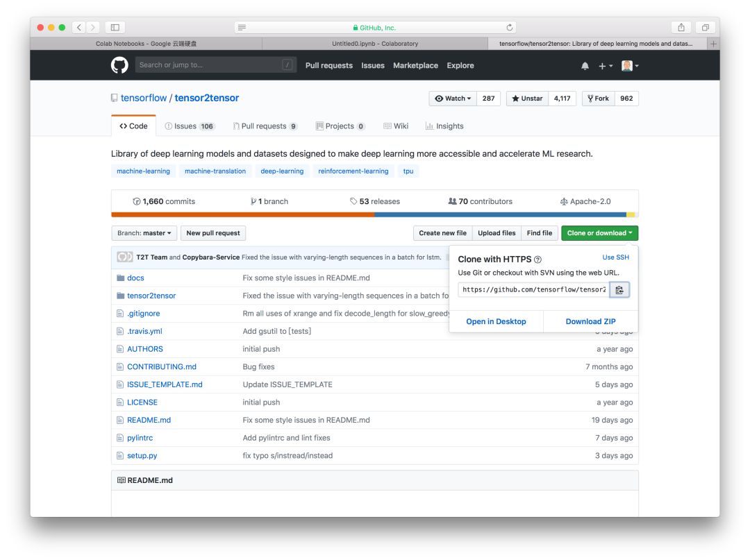Unstar the repository

click(527, 99)
